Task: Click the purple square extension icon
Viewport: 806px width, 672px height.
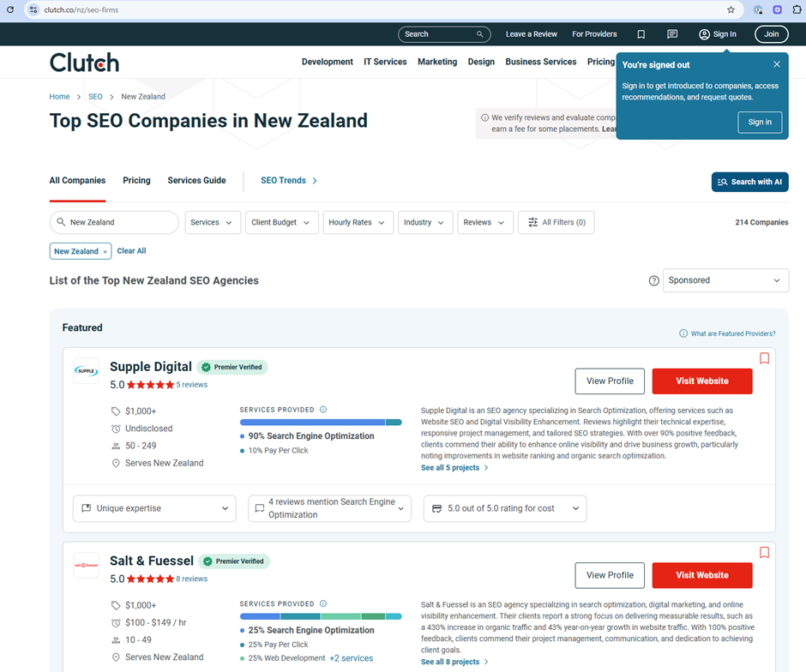Action: (777, 9)
